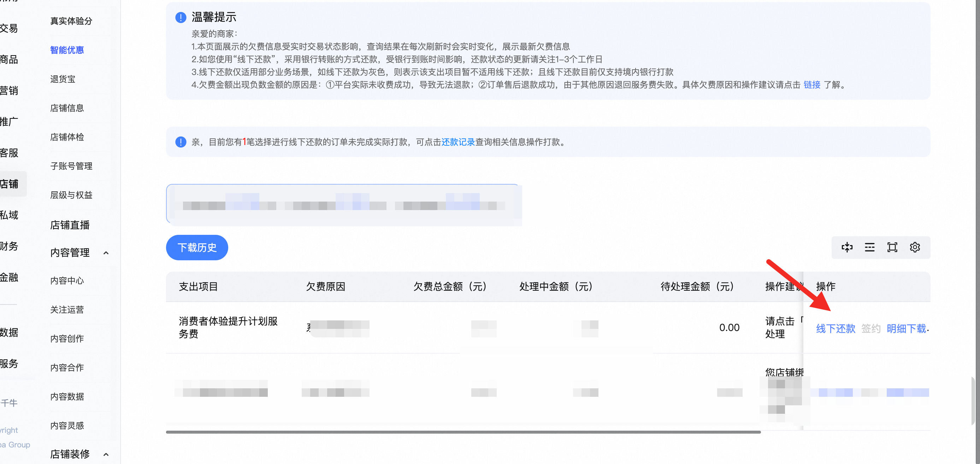Viewport: 980px width, 464px height.
Task: Click the column width adjust icon
Action: click(x=847, y=247)
